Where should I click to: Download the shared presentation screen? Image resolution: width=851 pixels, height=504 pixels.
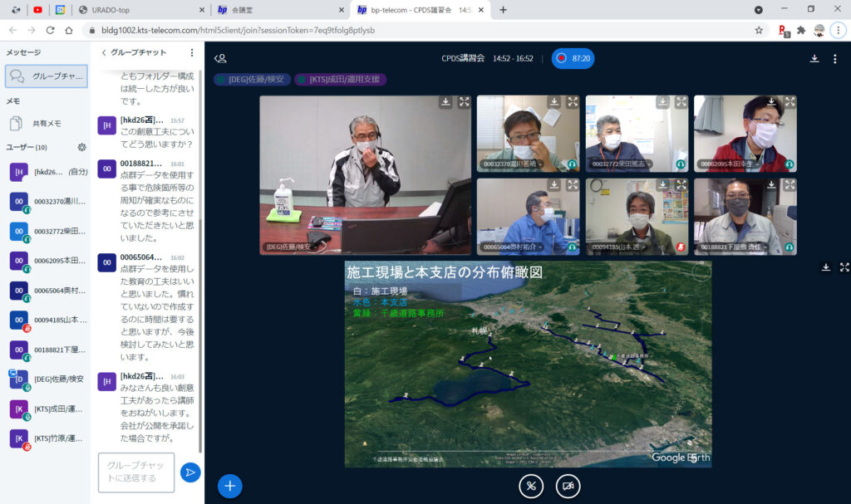coord(826,267)
